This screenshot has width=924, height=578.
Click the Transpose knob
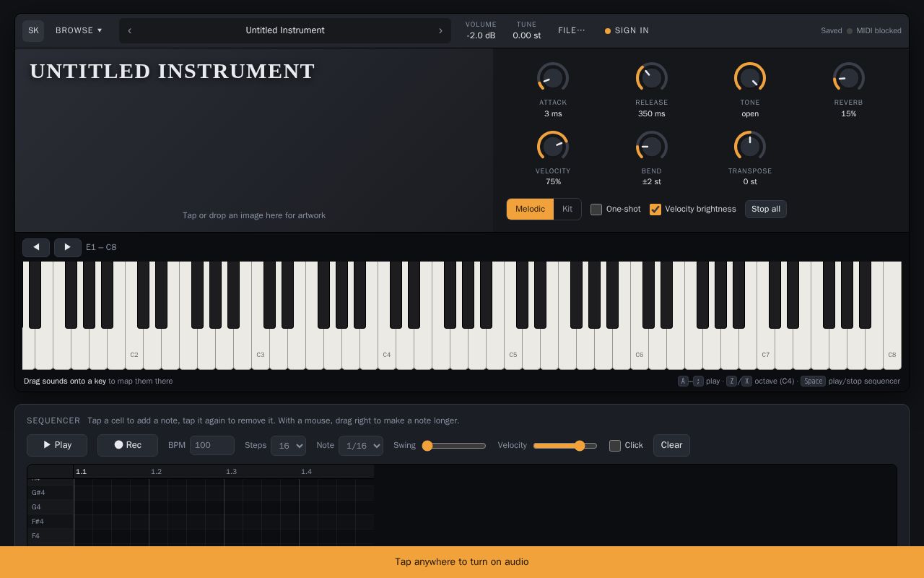point(750,147)
